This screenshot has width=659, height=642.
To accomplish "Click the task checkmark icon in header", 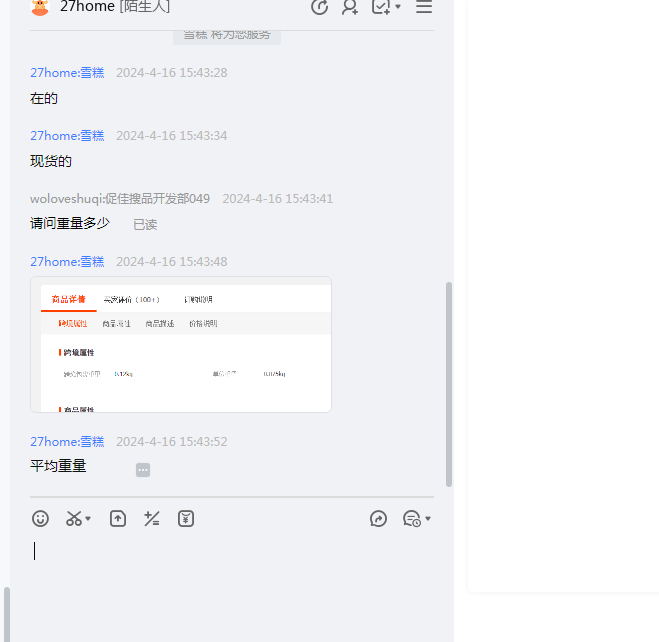I will (x=381, y=7).
